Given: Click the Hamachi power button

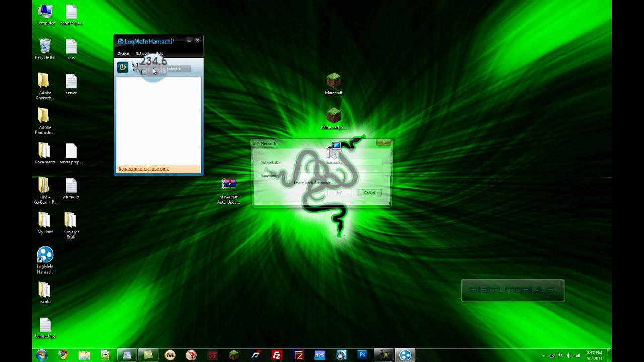Looking at the screenshot, I should point(122,67).
